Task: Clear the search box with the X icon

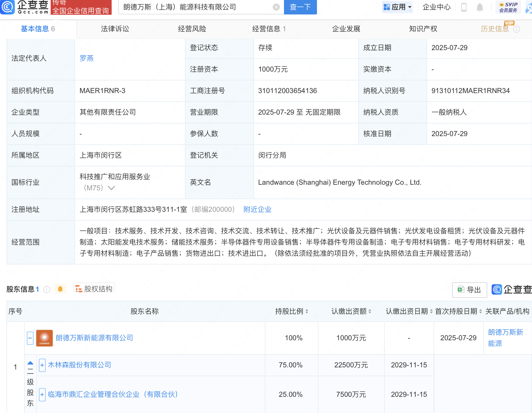Action: (276, 7)
